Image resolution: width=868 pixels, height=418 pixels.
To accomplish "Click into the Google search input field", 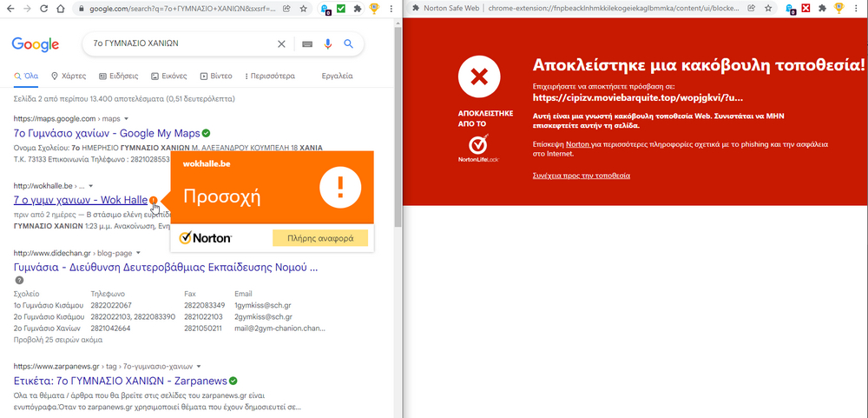I will point(182,43).
